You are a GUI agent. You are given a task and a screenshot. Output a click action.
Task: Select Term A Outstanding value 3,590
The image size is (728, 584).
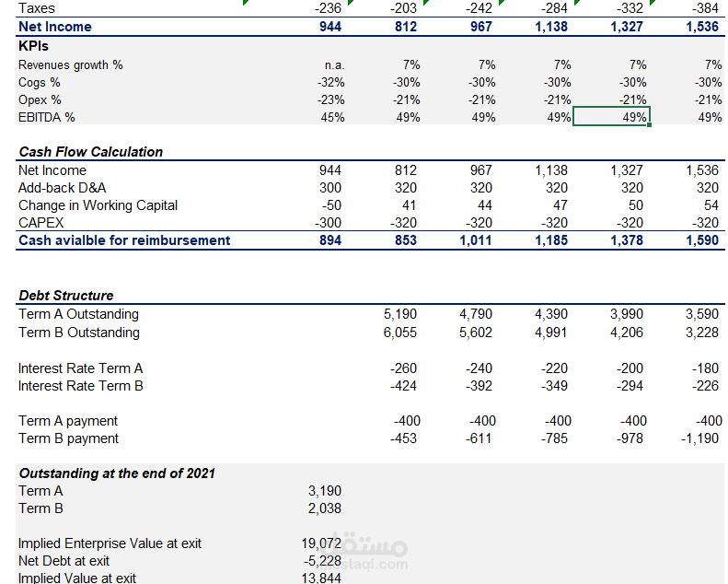[702, 314]
